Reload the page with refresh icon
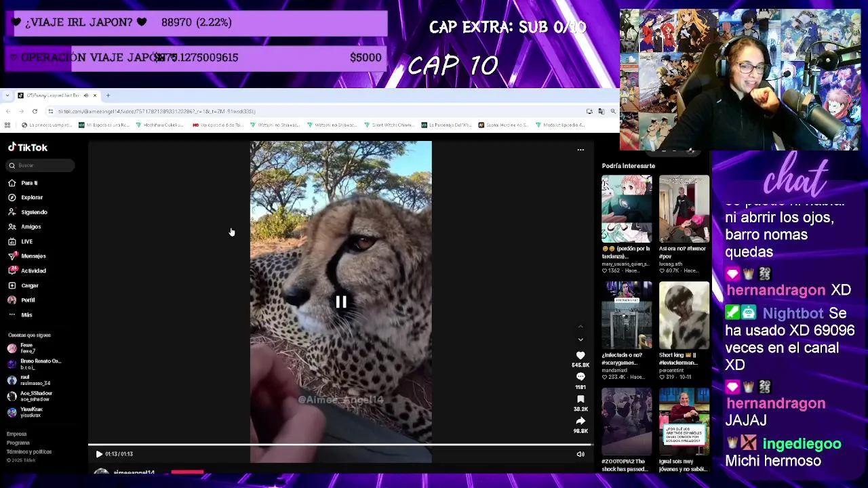Viewport: 868px width, 488px height. pyautogui.click(x=35, y=111)
